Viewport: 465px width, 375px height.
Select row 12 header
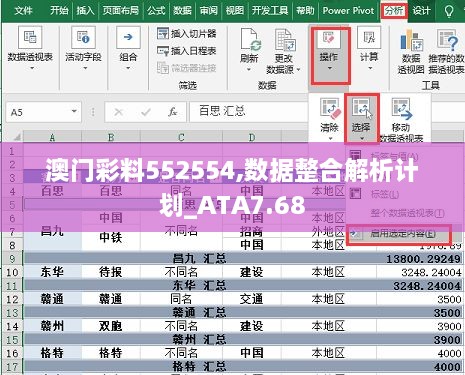coord(12,299)
